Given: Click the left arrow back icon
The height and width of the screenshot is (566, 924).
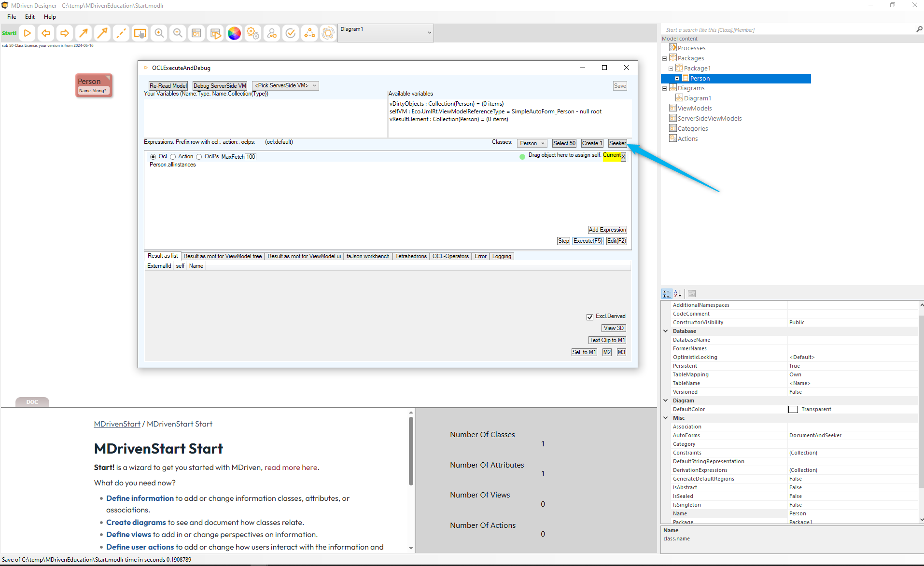Looking at the screenshot, I should (46, 33).
